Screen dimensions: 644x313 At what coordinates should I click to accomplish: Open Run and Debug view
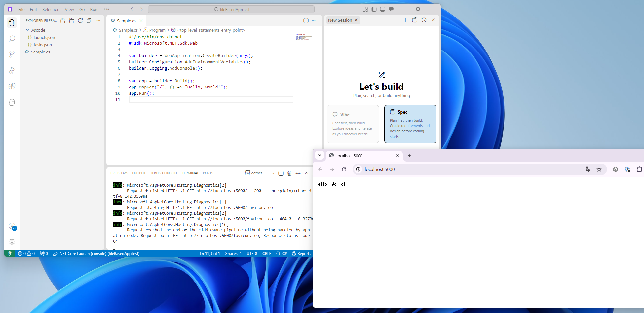click(x=12, y=70)
